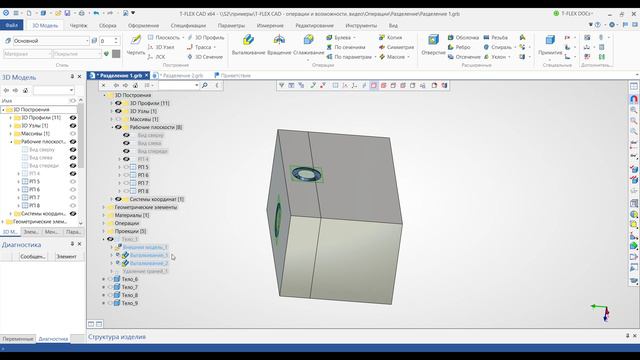The image size is (640, 360).
Task: Select the Отверстие (Hole) tool
Action: [433, 45]
